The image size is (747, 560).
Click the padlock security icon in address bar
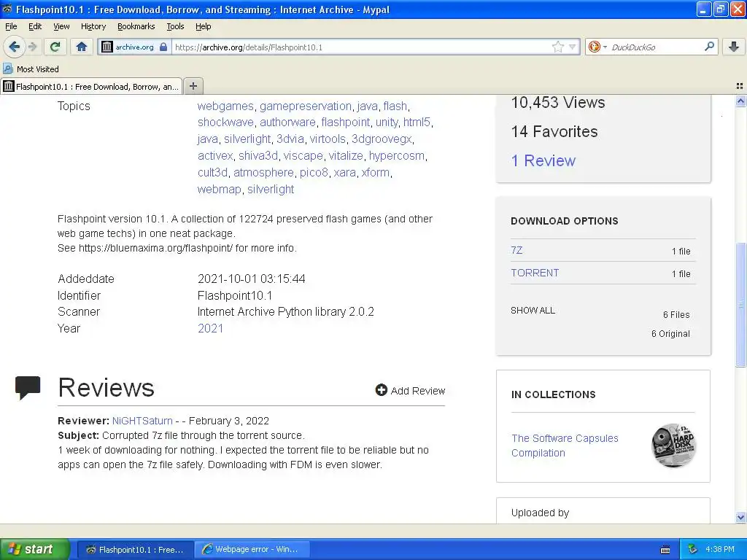click(163, 47)
